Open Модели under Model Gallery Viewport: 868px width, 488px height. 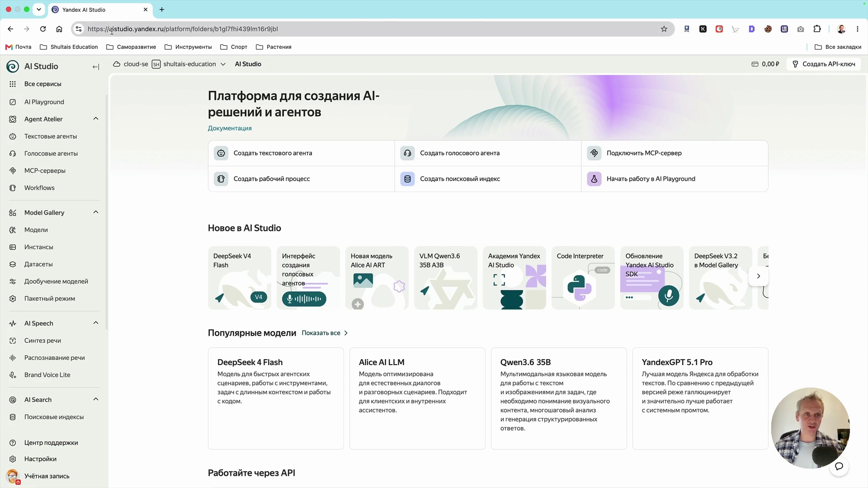36,230
